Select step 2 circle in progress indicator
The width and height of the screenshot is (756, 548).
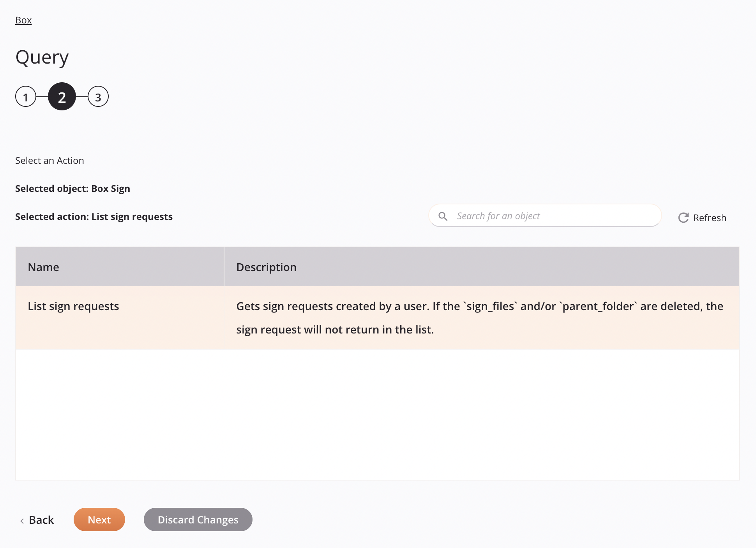62,96
